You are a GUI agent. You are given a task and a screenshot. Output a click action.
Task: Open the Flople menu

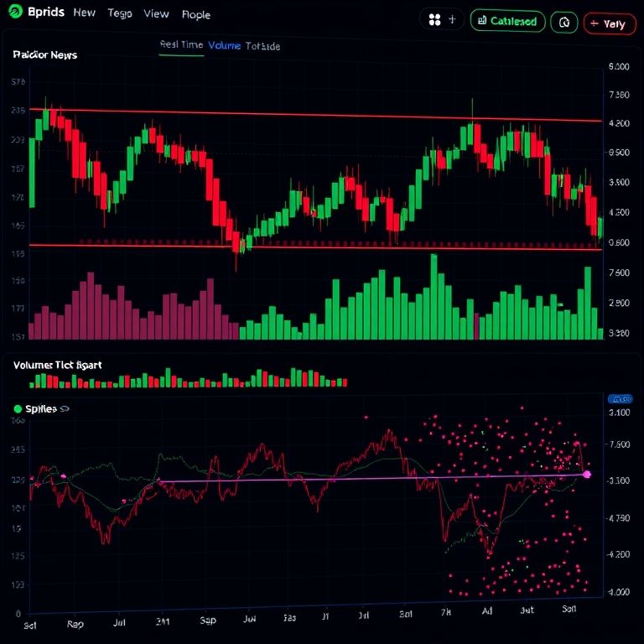point(196,15)
